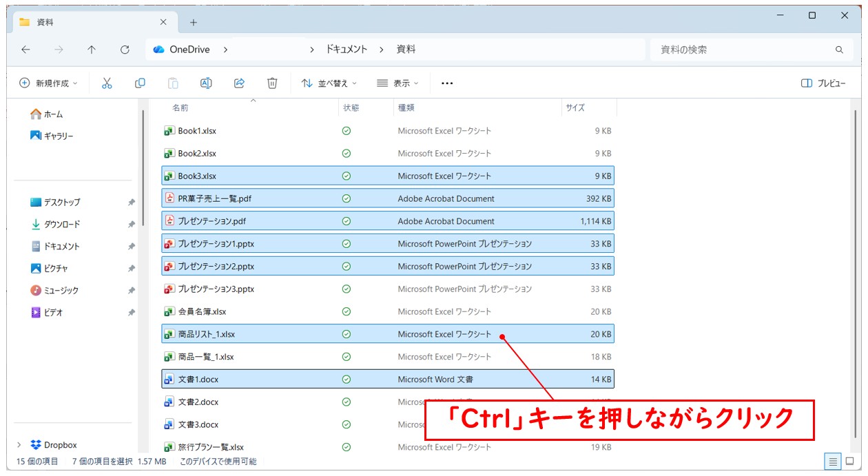Paste items into this folder
The width and height of the screenshot is (868, 476).
172,83
